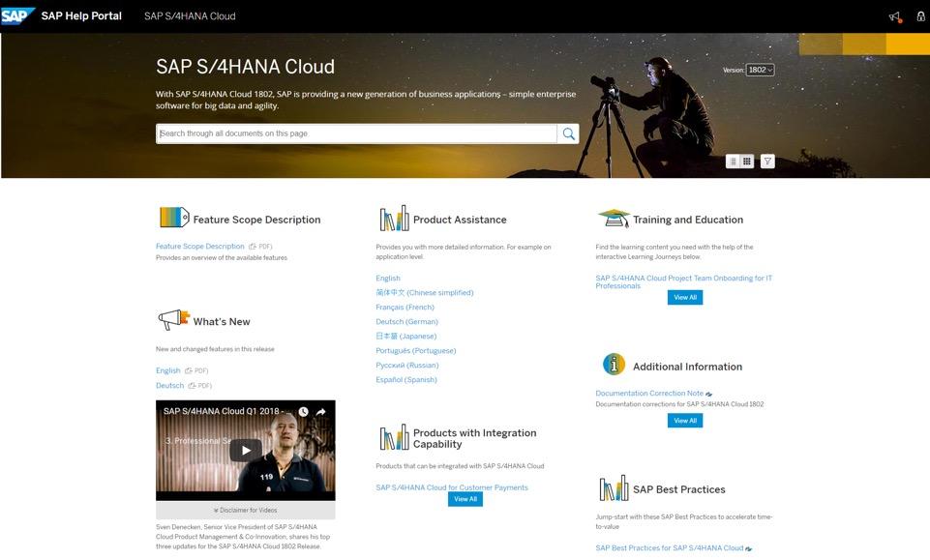Switch to list view layout

point(734,162)
